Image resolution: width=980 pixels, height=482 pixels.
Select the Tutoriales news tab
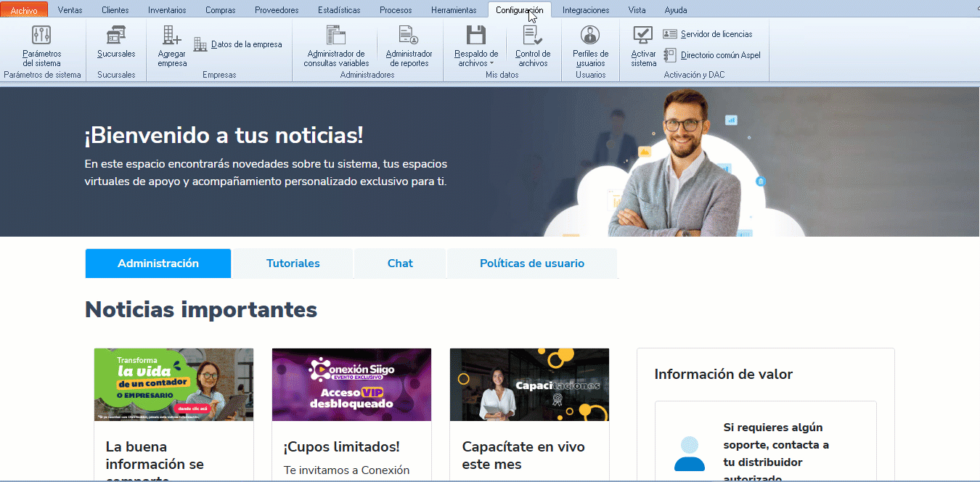tap(293, 264)
